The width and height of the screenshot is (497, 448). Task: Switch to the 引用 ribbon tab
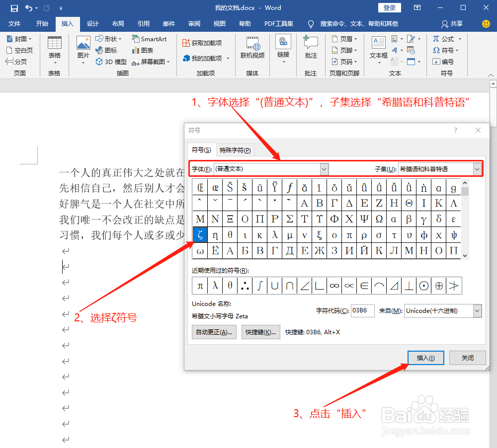click(143, 24)
